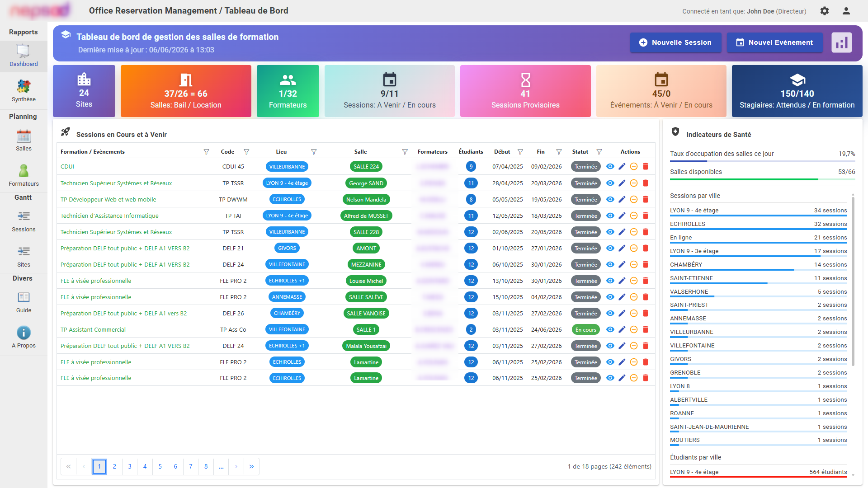Click the LYON 9 - 4e étage sessions bar
The height and width of the screenshot is (488, 868).
(758, 216)
